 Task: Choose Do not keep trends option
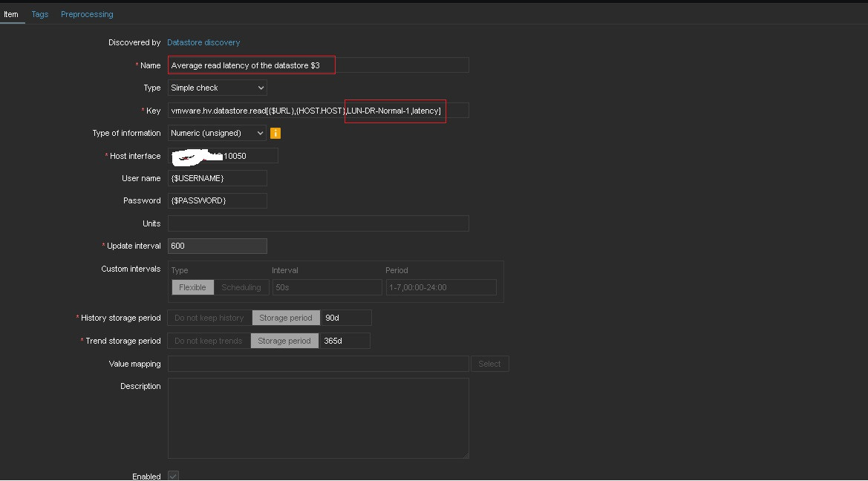[209, 341]
